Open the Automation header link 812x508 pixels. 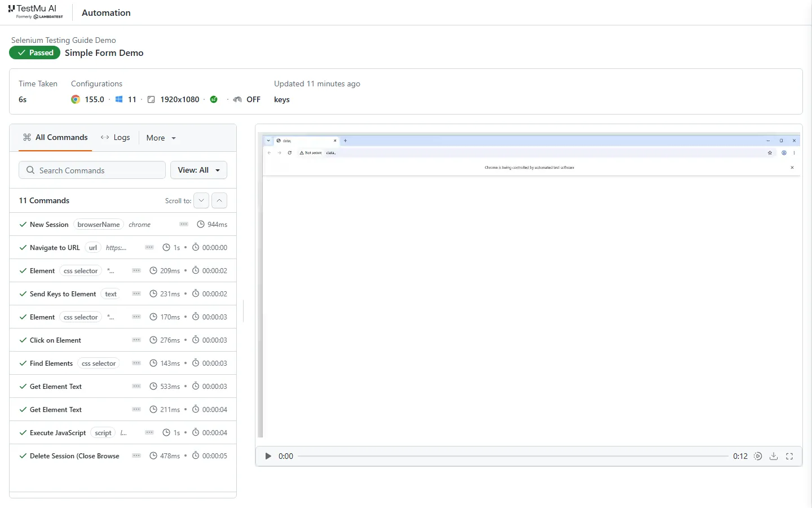[x=106, y=12]
